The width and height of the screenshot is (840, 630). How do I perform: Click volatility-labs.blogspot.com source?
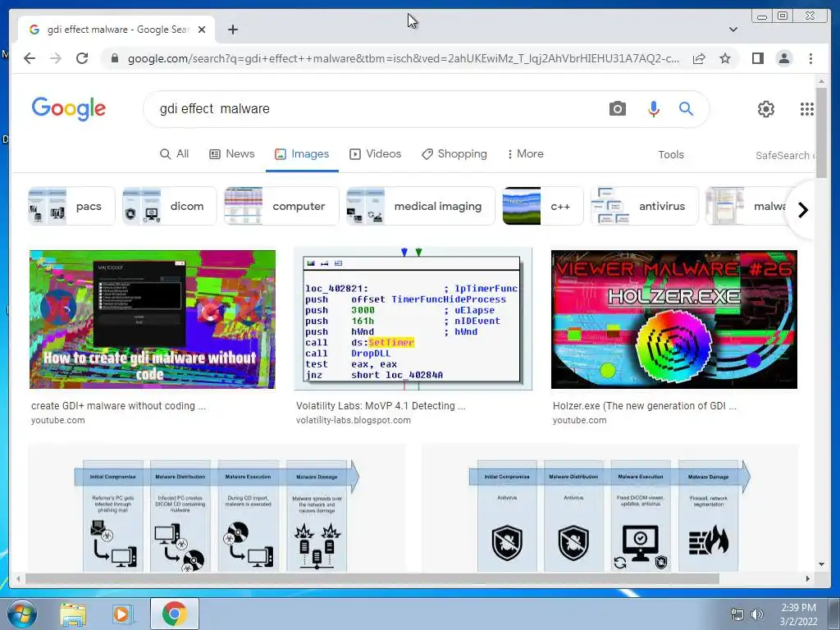pyautogui.click(x=354, y=420)
